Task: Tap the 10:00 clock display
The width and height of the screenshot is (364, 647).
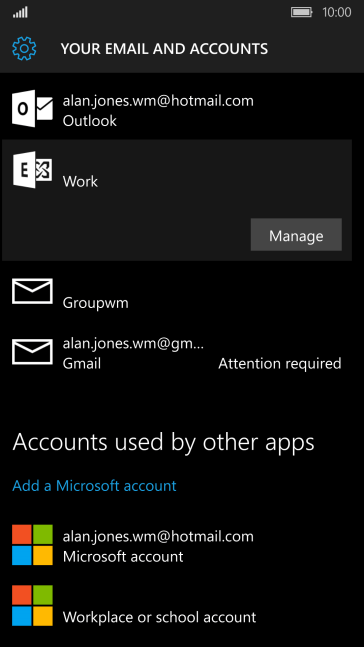Action: (x=337, y=12)
